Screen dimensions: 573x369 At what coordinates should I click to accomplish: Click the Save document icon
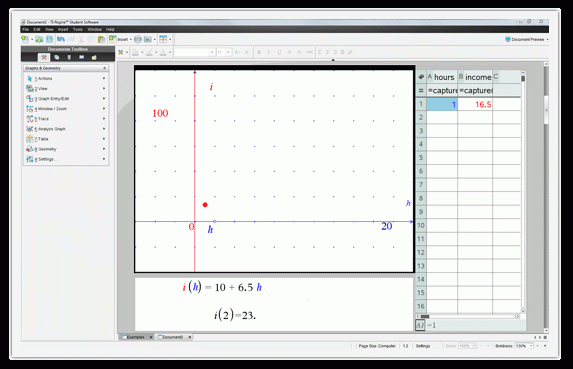[49, 39]
